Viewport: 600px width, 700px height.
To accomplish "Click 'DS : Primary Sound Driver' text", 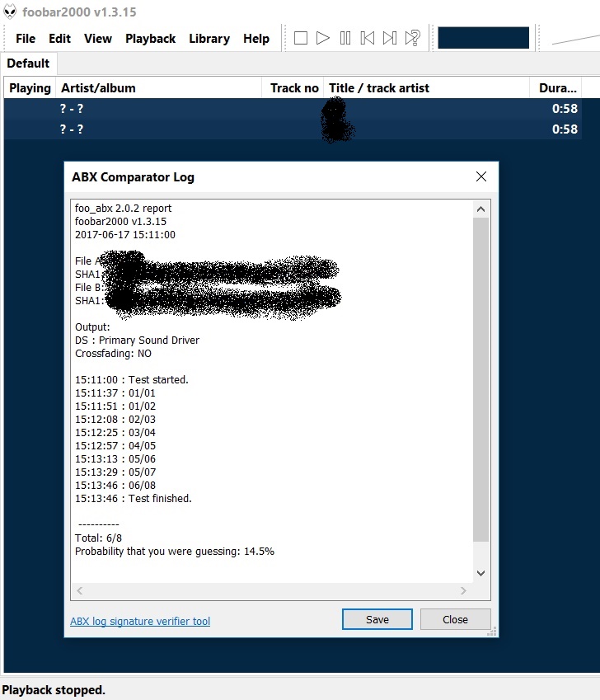I will tap(137, 341).
